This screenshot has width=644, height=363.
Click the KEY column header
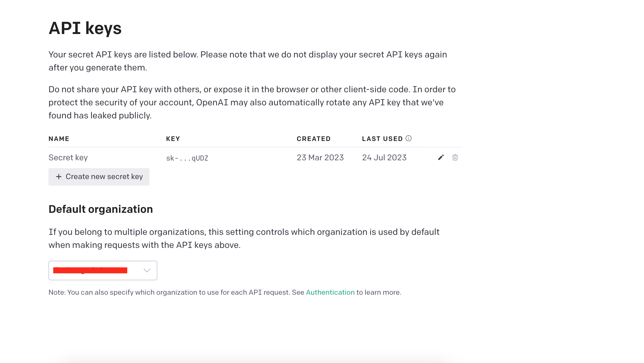click(173, 139)
